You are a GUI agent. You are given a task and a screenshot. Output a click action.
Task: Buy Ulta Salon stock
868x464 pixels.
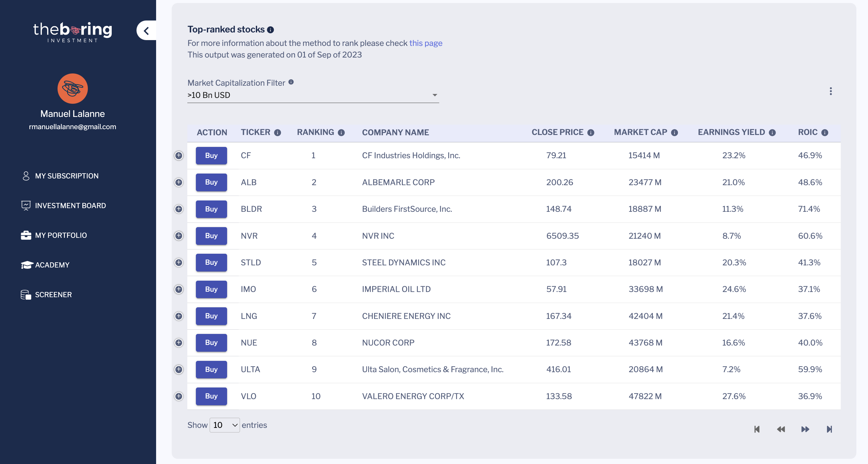click(211, 369)
